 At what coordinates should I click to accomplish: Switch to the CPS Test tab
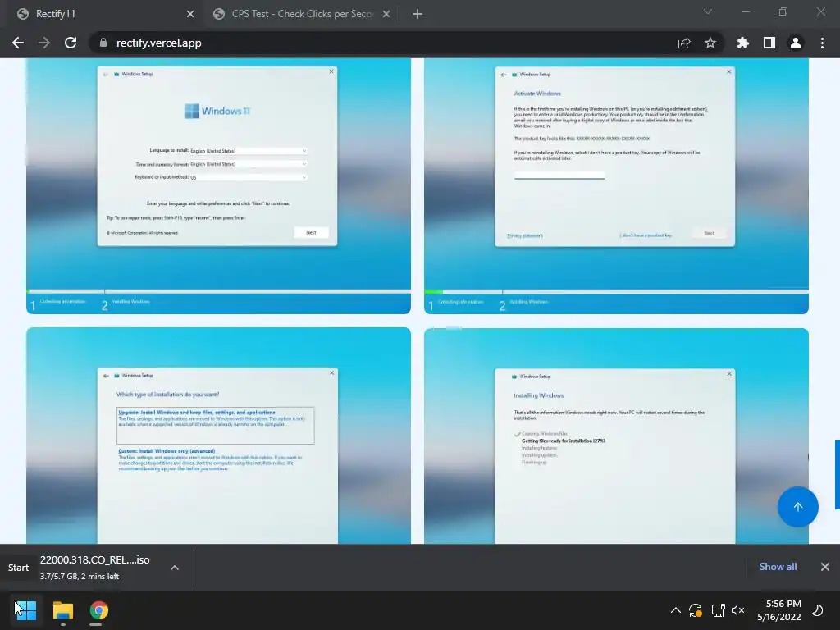click(x=302, y=14)
